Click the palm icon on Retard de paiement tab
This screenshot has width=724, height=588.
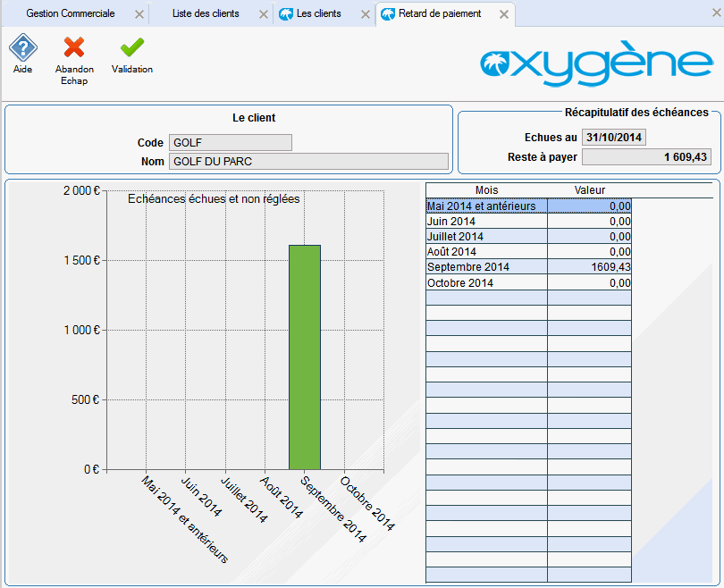pyautogui.click(x=388, y=14)
